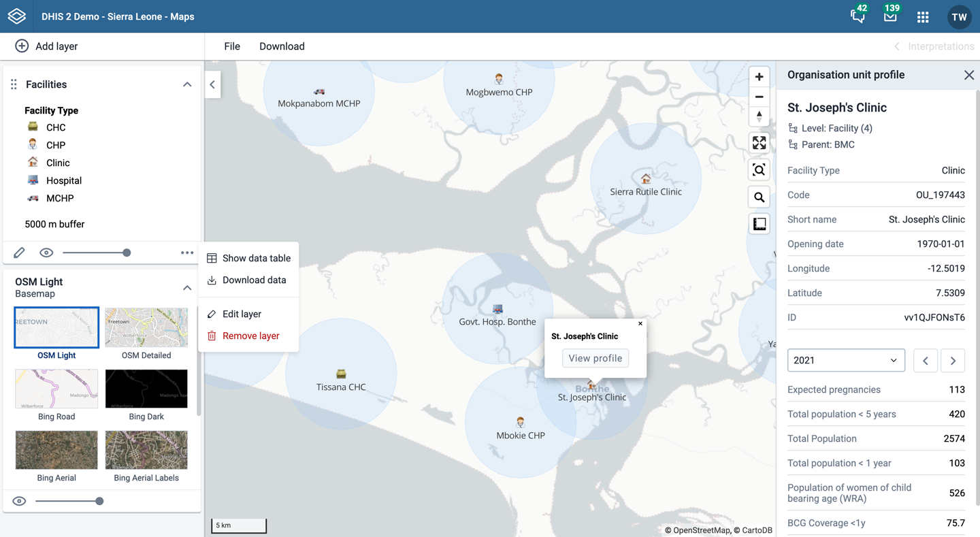This screenshot has height=537, width=980.
Task: Toggle fullscreen map view
Action: [x=759, y=143]
